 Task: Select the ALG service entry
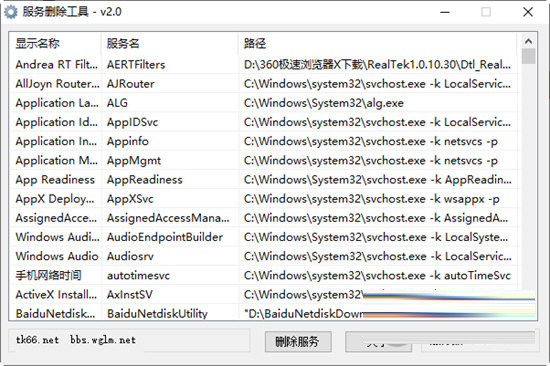point(264,103)
